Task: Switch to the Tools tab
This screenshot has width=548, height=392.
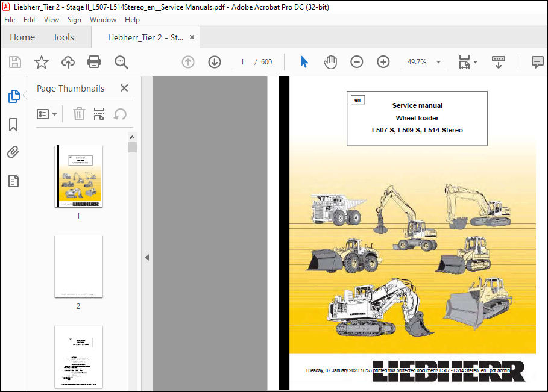Action: (x=63, y=37)
